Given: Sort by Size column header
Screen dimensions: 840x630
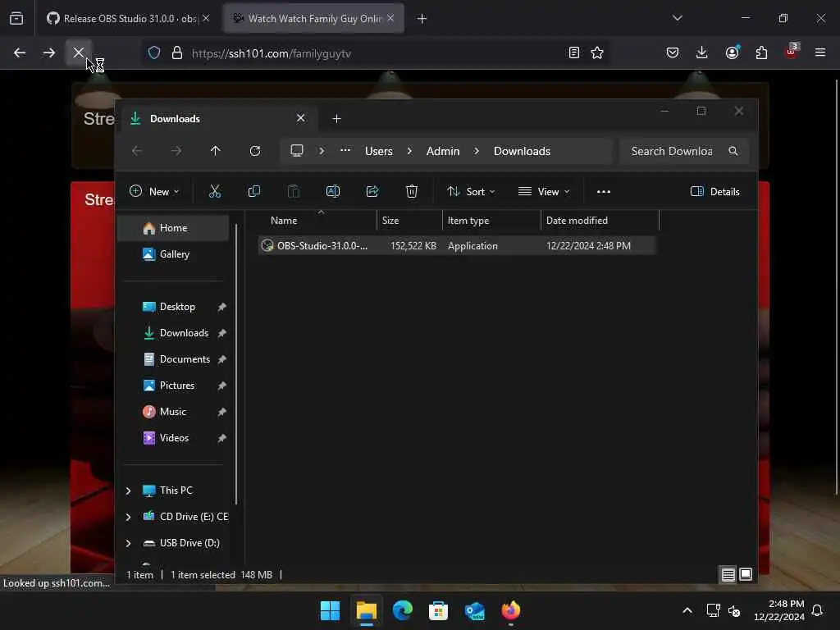Looking at the screenshot, I should pos(410,220).
